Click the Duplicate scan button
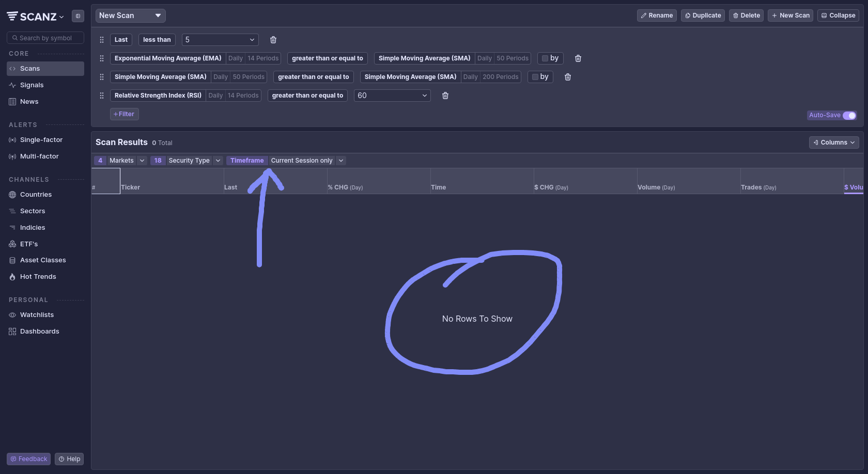 (703, 15)
